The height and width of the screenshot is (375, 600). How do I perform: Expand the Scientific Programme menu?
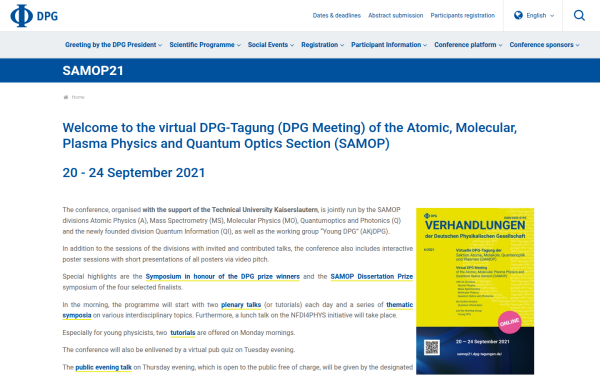tap(205, 45)
